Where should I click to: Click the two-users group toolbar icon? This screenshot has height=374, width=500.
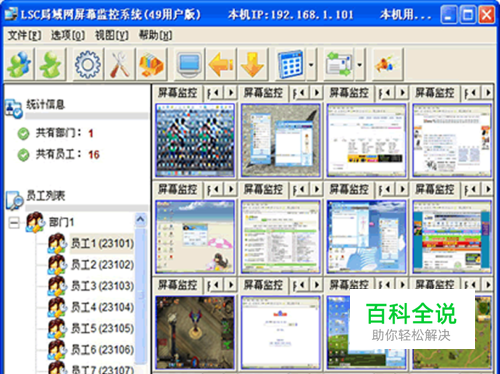(19, 64)
